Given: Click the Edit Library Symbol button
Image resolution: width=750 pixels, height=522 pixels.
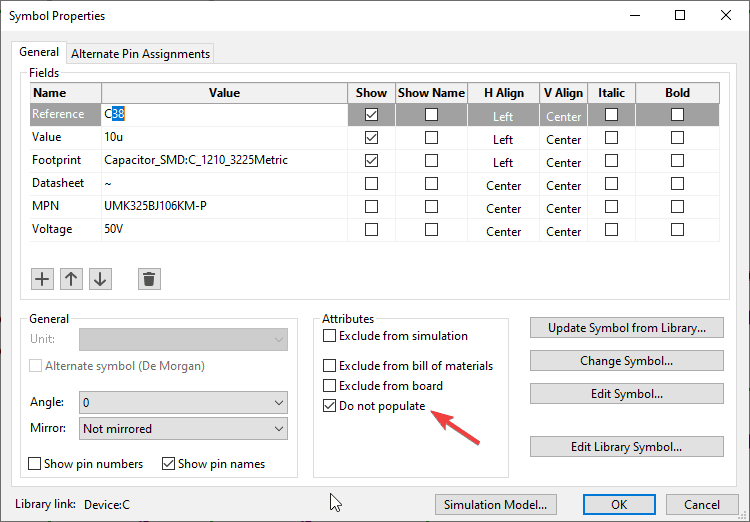Looking at the screenshot, I should pyautogui.click(x=626, y=447).
